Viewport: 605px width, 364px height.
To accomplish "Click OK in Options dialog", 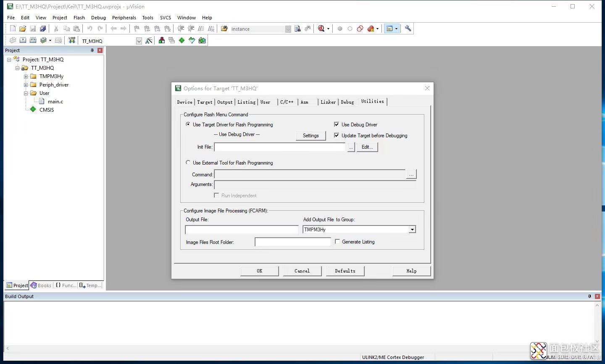I will pos(260,271).
